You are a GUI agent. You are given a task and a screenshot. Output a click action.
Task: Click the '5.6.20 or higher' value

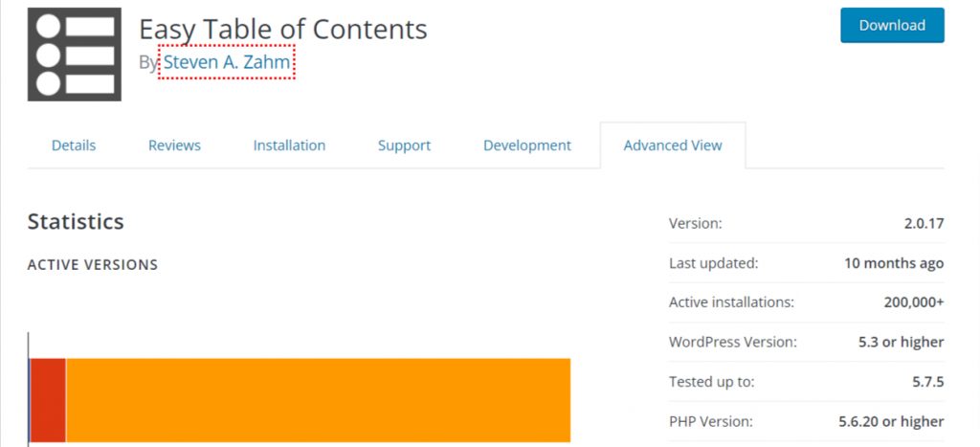(891, 422)
